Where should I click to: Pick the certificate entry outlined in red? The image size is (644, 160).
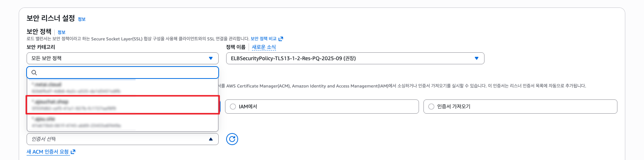coord(122,105)
